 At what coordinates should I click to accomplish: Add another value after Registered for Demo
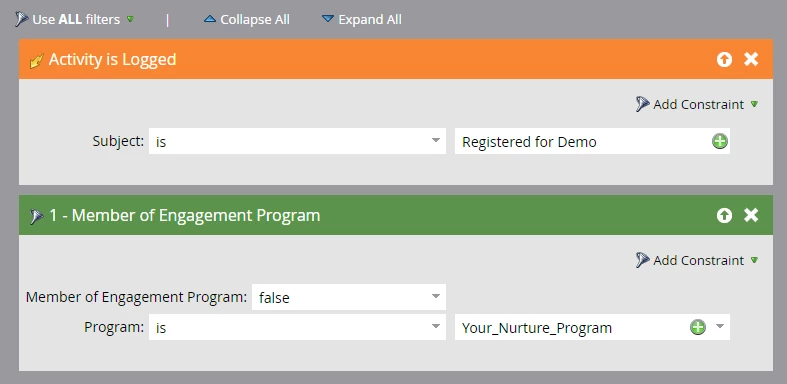[x=719, y=142]
